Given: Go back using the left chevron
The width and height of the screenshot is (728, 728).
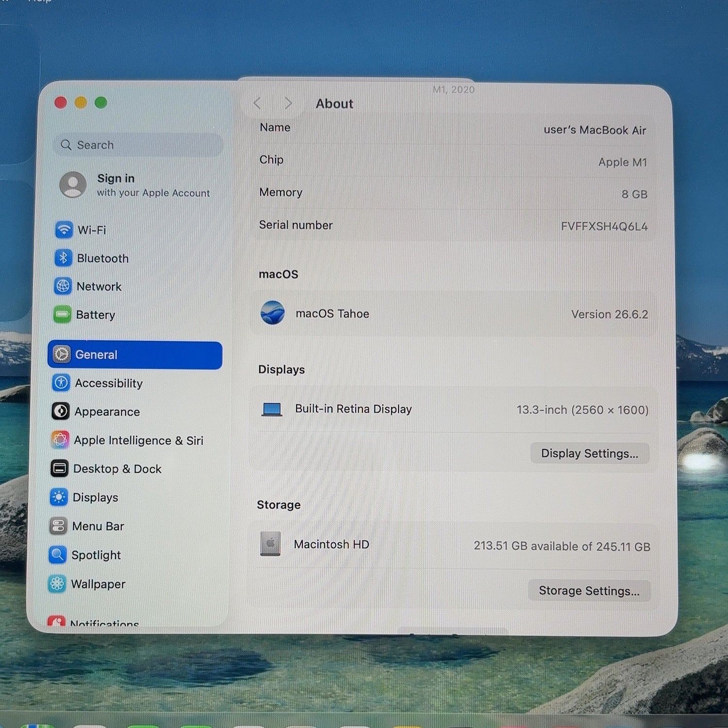Looking at the screenshot, I should pyautogui.click(x=257, y=103).
